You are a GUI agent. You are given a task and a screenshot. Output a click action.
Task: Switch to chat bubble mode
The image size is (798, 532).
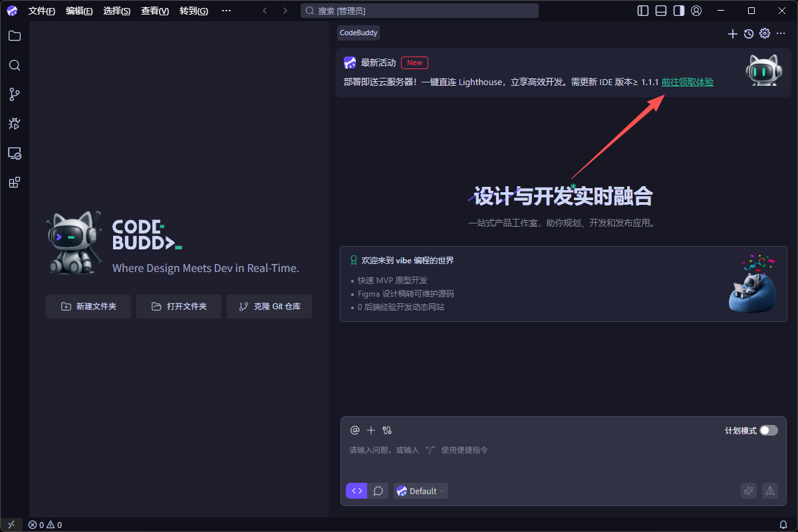[x=378, y=491]
